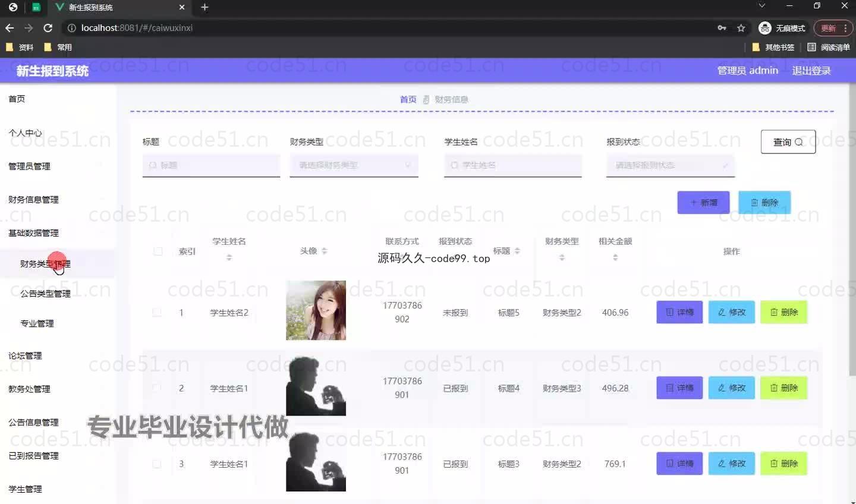Image resolution: width=856 pixels, height=504 pixels.
Task: Open the 资料 bookmark folder
Action: (19, 47)
